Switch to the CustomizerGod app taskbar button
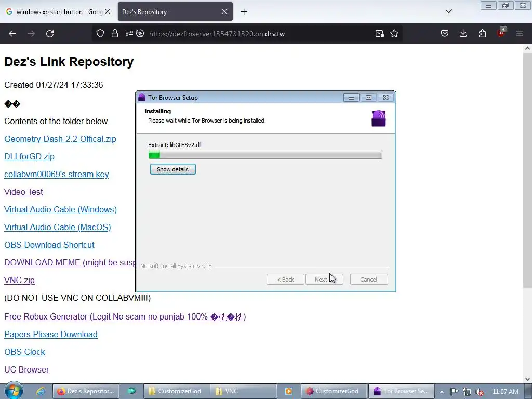Viewport: 532px width, 399px height. tap(334, 391)
